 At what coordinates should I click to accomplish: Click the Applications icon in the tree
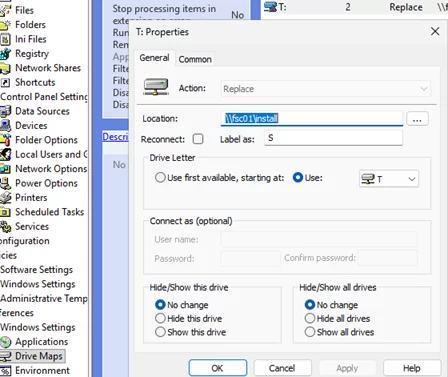coord(5,342)
